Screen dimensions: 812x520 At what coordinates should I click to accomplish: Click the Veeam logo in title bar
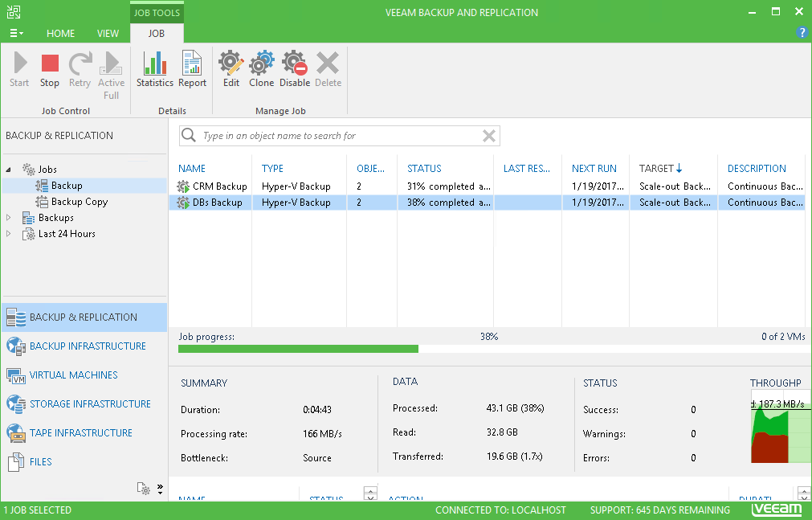(x=14, y=12)
